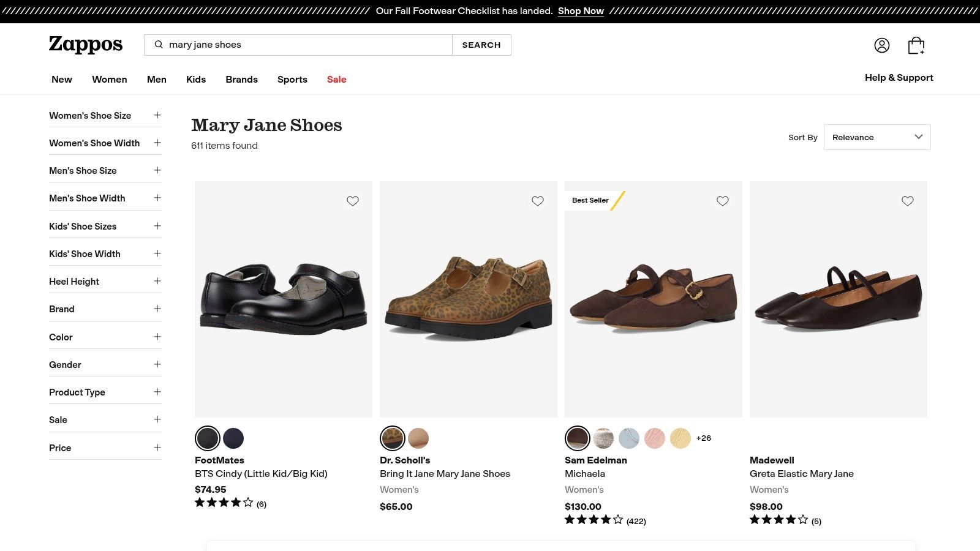
Task: Expand the Price filter plus icon
Action: coord(157,448)
